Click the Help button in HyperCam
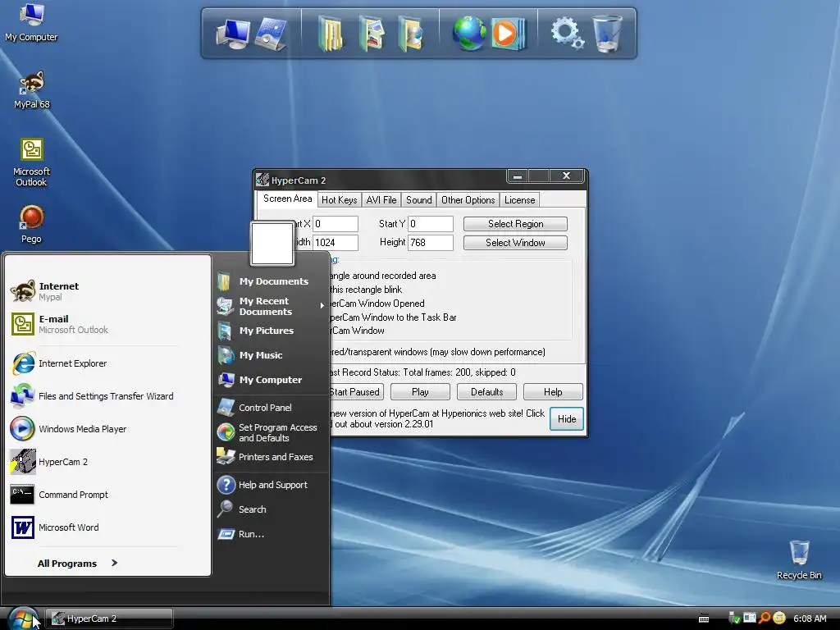Image resolution: width=840 pixels, height=630 pixels. click(553, 391)
